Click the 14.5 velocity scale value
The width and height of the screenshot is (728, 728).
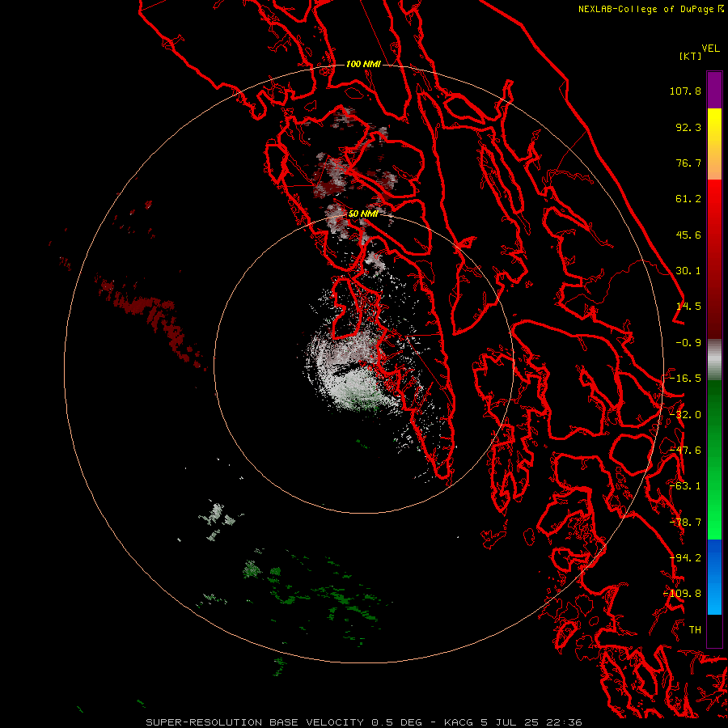tap(688, 307)
